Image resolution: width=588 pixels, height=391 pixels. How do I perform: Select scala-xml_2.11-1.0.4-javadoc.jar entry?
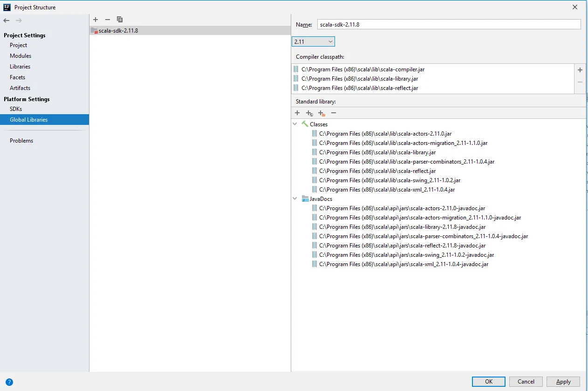click(x=403, y=264)
